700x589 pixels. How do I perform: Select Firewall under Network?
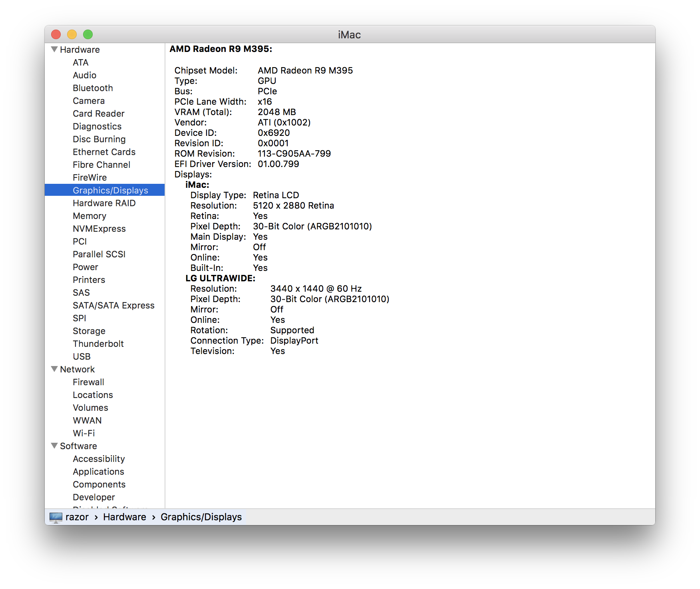[x=88, y=382]
